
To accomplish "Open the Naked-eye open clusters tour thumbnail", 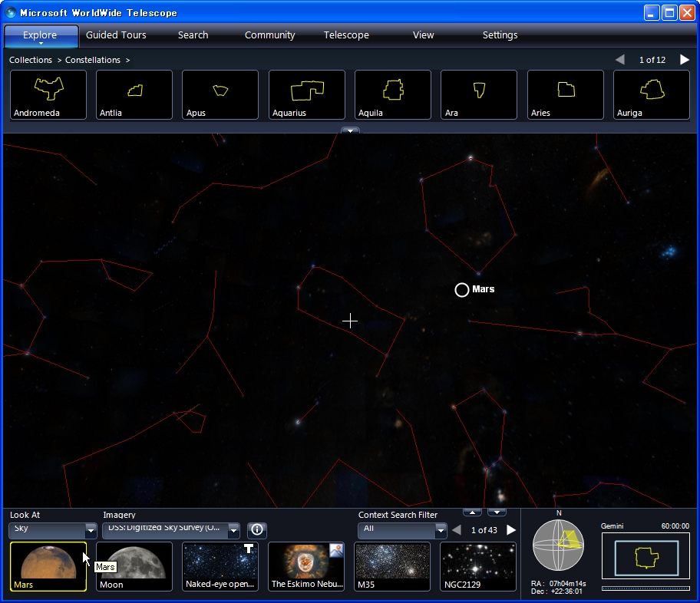I will [x=220, y=566].
